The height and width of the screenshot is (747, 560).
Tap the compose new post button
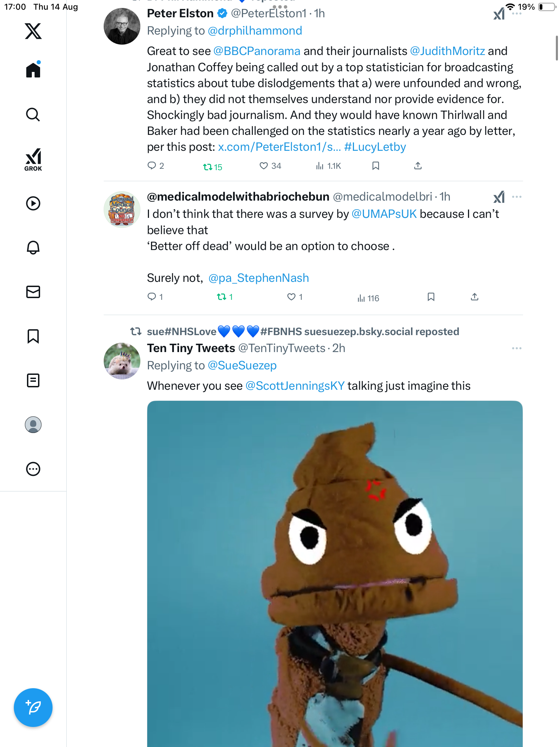[33, 708]
